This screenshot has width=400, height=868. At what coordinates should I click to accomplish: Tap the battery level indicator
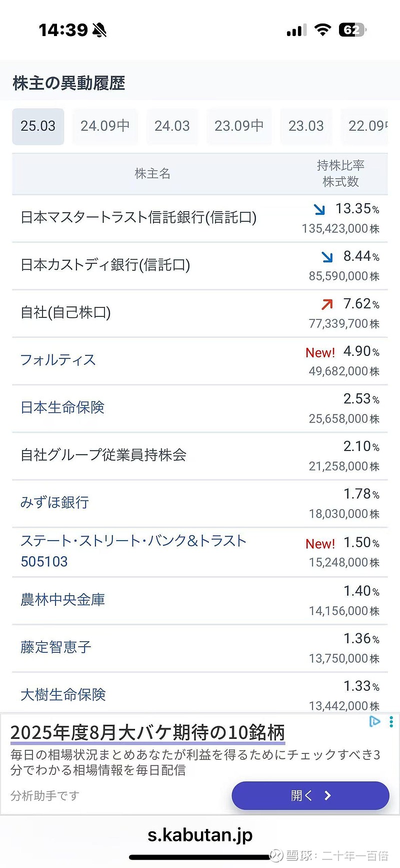pyautogui.click(x=352, y=30)
